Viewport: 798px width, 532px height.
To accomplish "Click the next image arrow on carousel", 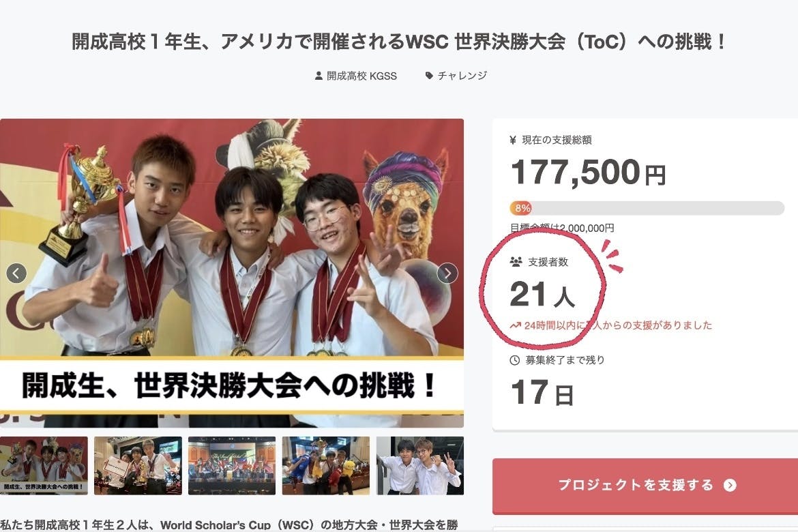I will pyautogui.click(x=447, y=274).
